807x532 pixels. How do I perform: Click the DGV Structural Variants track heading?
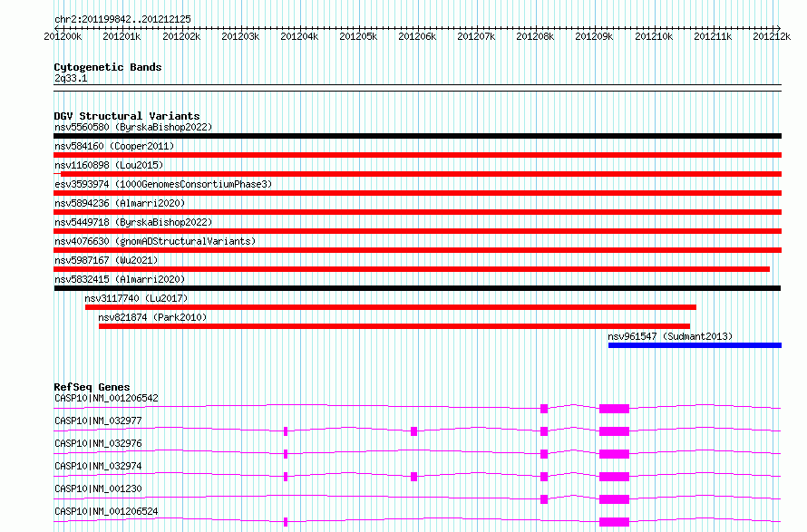[127, 116]
